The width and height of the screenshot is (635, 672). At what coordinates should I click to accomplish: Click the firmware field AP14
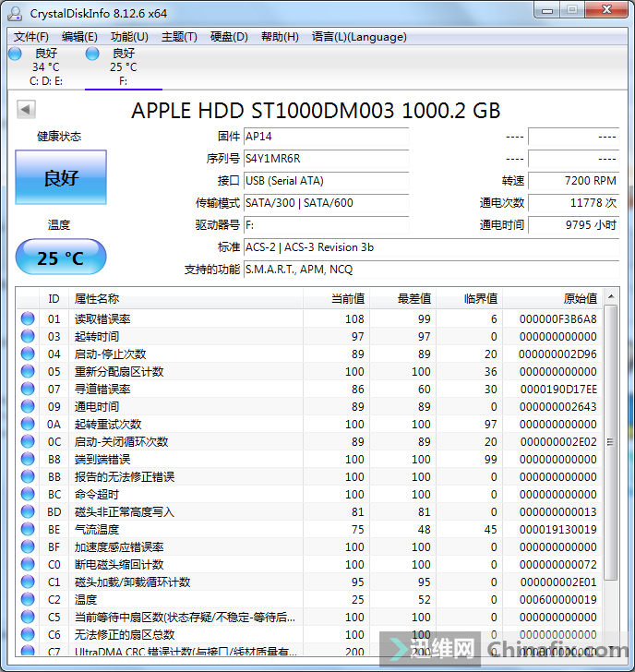[x=326, y=137]
